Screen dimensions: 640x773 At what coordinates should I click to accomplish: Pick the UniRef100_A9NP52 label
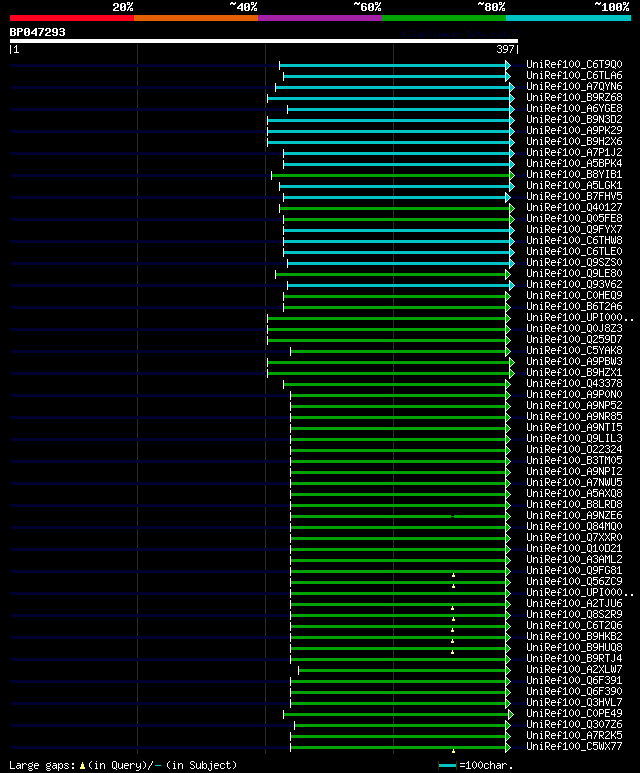(x=574, y=406)
